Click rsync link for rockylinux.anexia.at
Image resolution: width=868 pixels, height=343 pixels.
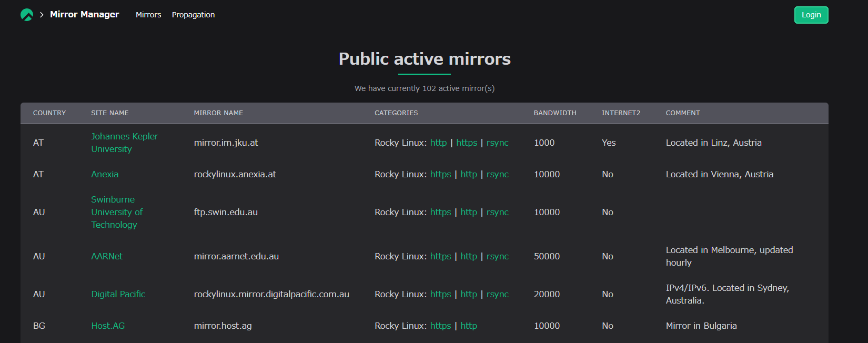498,174
